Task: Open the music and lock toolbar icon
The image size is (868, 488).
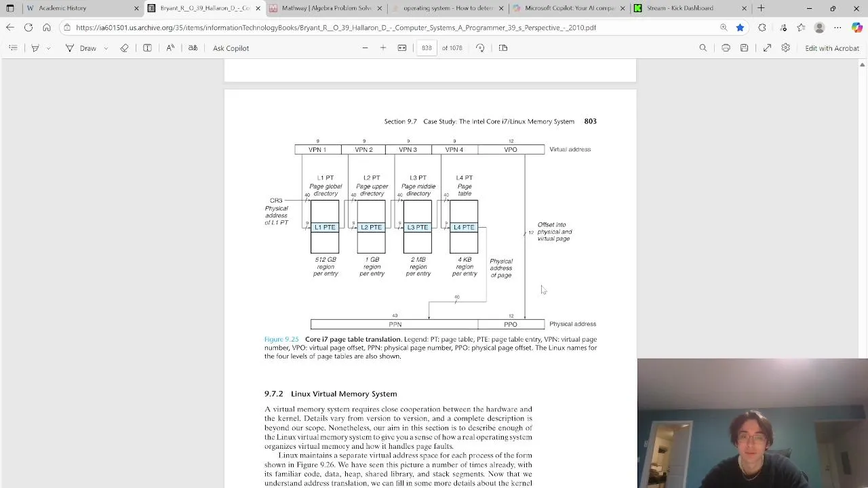Action: click(783, 28)
